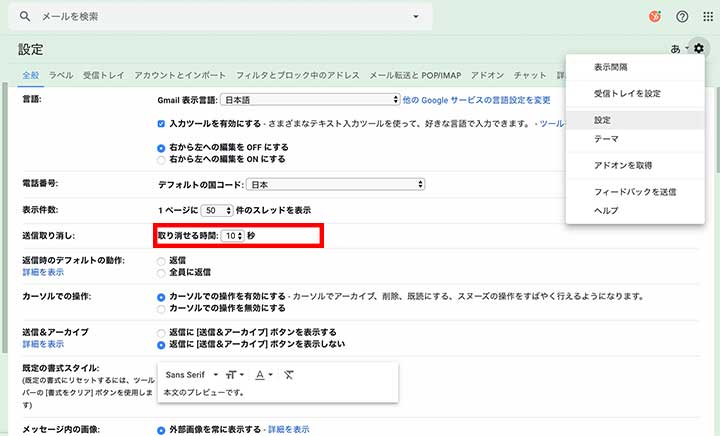The width and height of the screenshot is (720, 436).
Task: Open 他の Google サービスの言語設定を変更 link
Action: [x=477, y=100]
